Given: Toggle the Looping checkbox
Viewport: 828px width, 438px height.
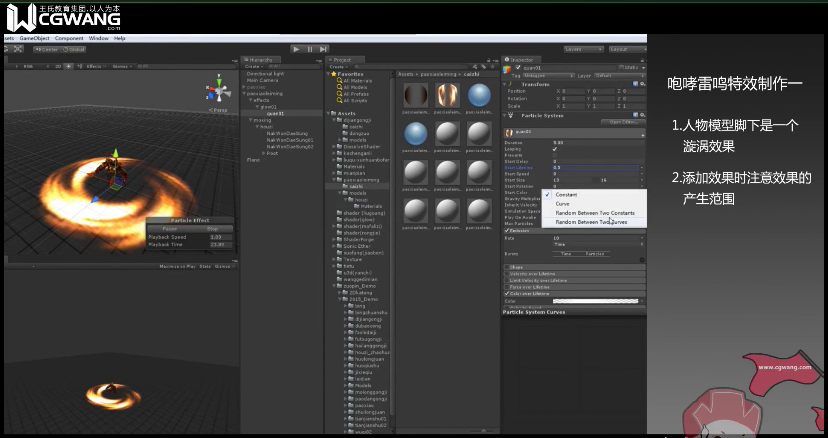Looking at the screenshot, I should [x=555, y=149].
